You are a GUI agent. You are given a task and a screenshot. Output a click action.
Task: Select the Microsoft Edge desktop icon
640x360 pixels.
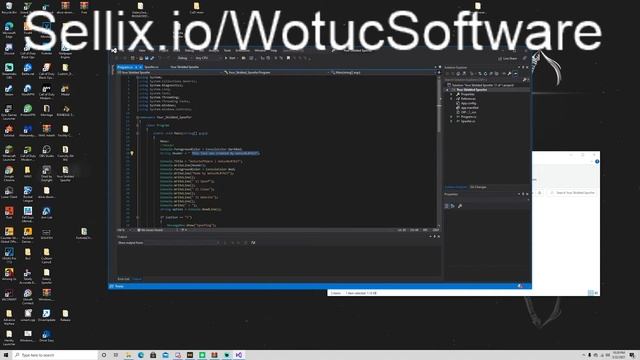tap(9, 30)
